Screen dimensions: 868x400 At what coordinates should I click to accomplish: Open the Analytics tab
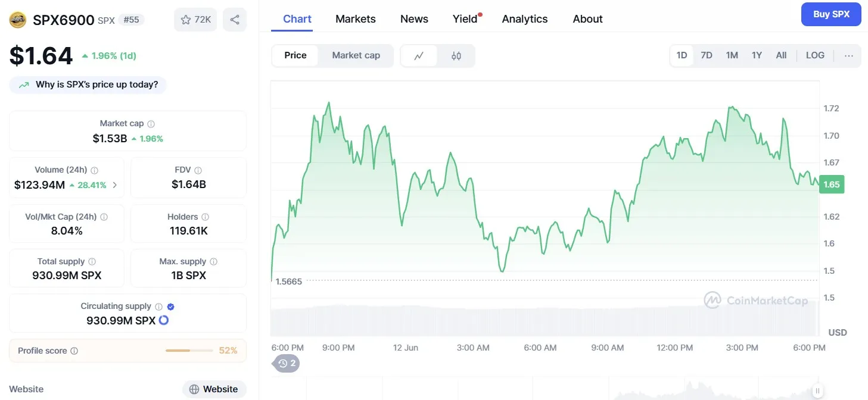point(524,19)
